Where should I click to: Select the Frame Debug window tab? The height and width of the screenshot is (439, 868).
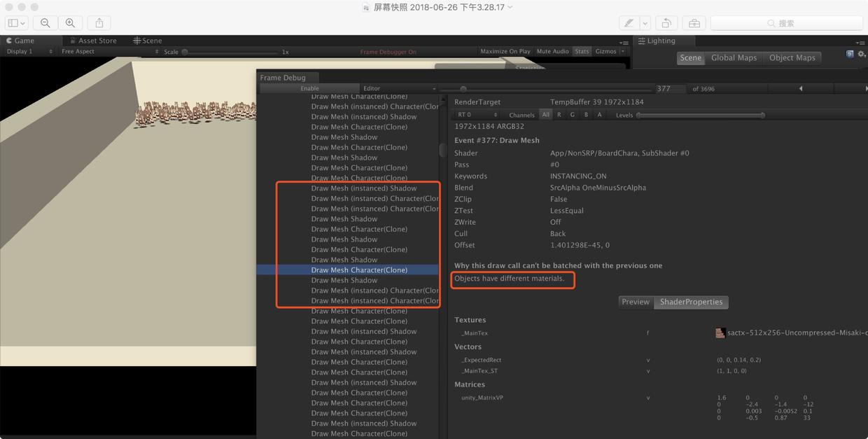[283, 78]
